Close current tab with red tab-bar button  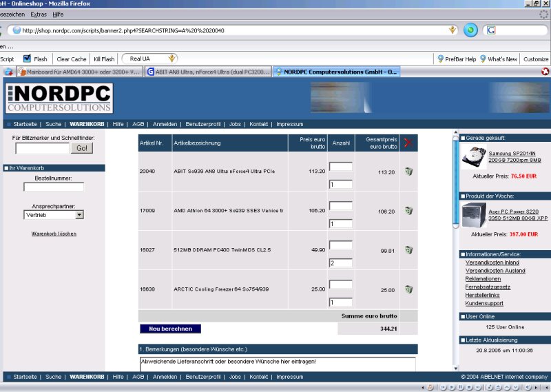tap(545, 72)
